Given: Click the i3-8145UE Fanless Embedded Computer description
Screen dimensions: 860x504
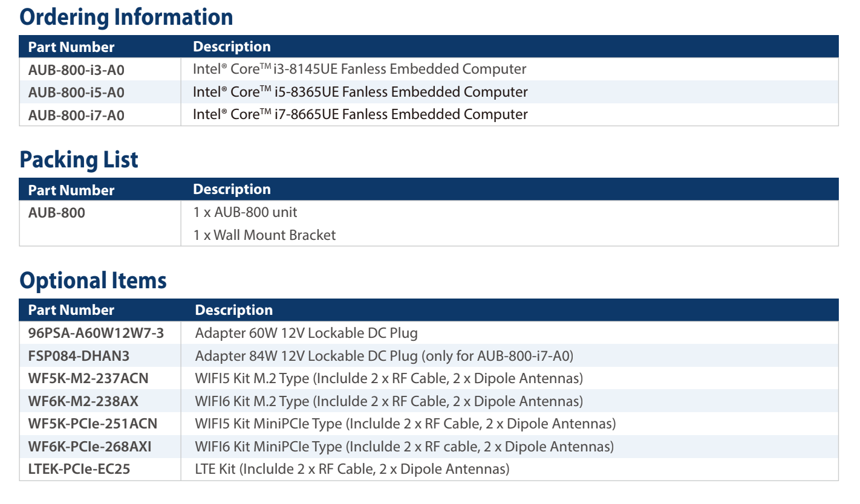Looking at the screenshot, I should pos(359,69).
